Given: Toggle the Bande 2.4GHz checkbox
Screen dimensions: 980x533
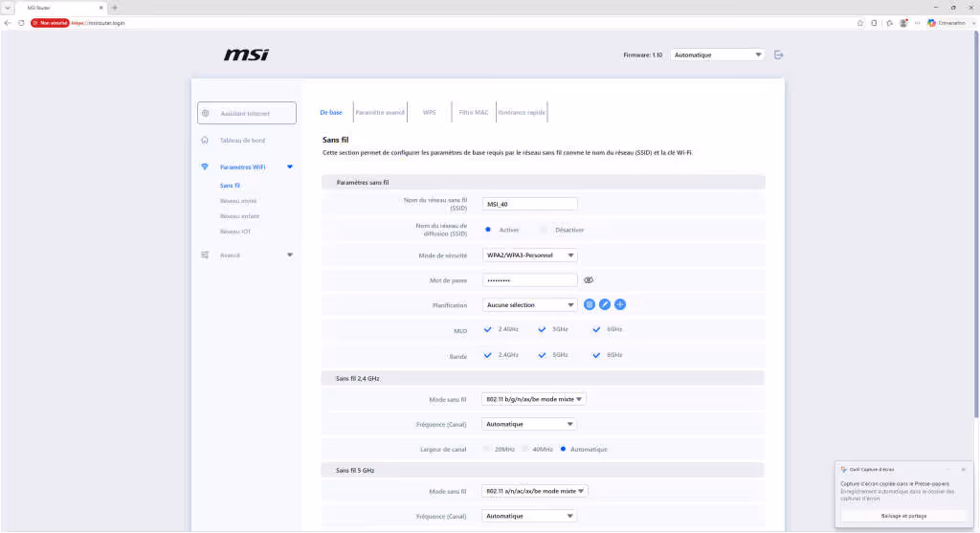Looking at the screenshot, I should pyautogui.click(x=487, y=355).
